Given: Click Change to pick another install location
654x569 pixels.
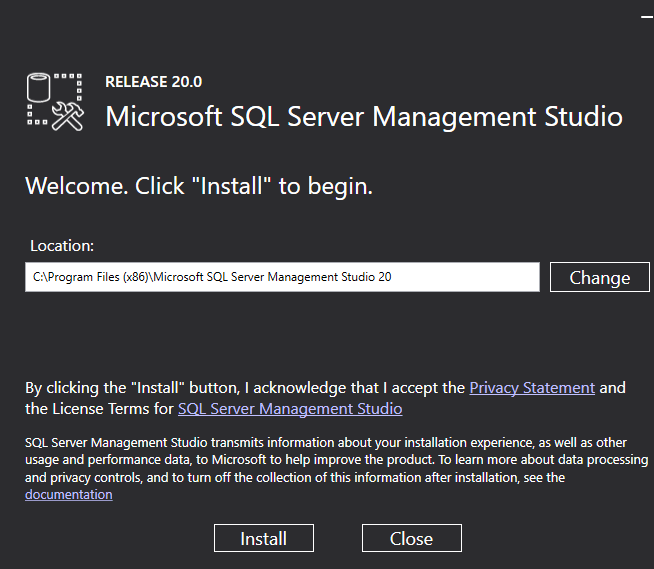Looking at the screenshot, I should [599, 277].
